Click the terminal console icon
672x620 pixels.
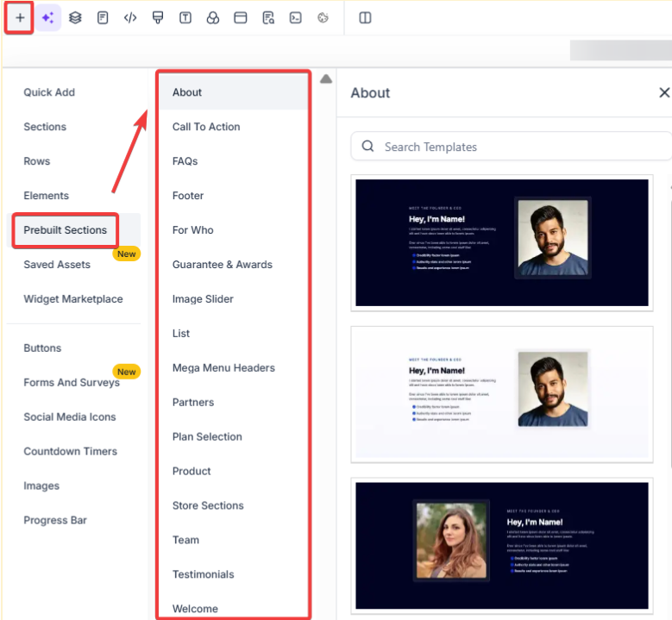296,18
